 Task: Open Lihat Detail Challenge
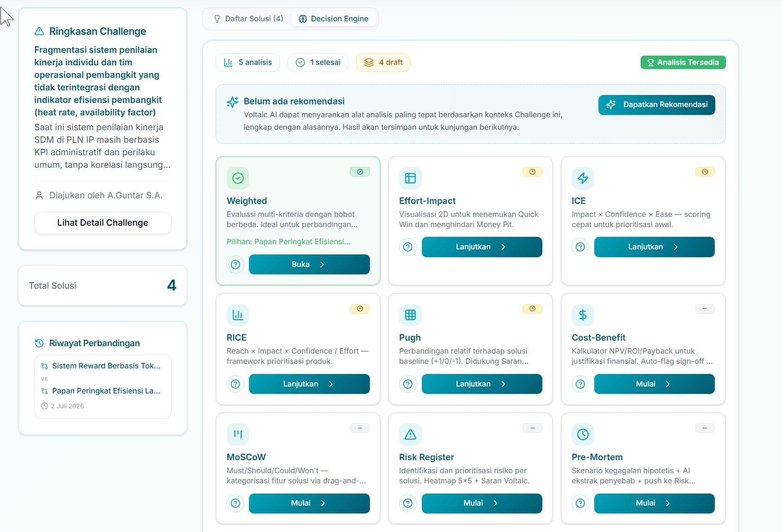pos(102,223)
